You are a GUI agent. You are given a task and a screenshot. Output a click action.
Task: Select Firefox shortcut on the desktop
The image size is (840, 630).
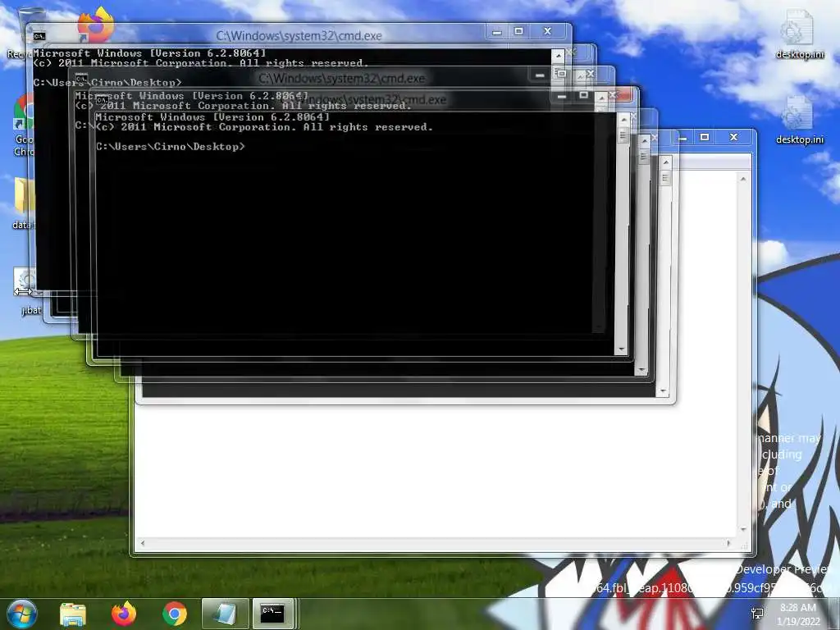point(95,25)
